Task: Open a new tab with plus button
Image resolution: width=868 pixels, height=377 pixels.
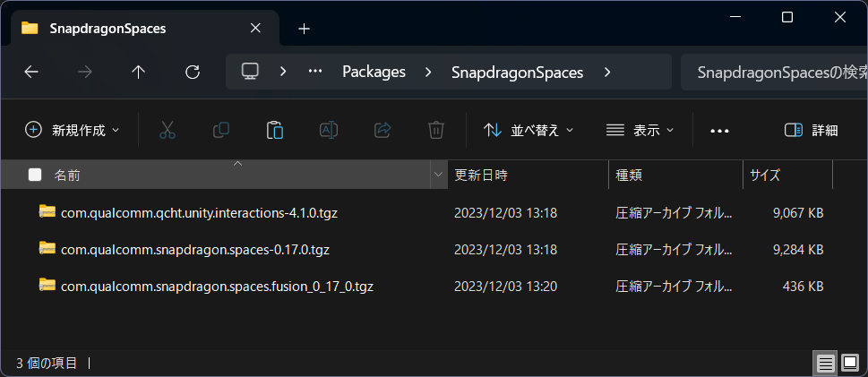Action: click(304, 29)
